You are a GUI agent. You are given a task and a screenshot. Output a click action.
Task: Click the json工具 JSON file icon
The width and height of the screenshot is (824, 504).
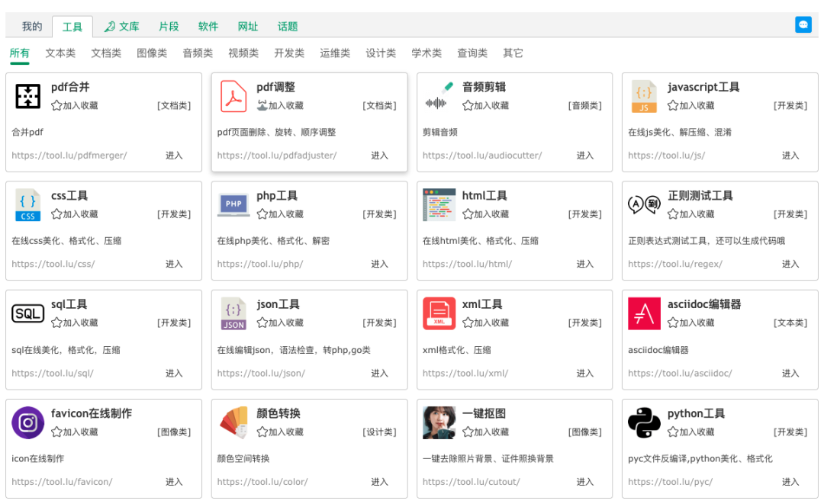tap(233, 313)
